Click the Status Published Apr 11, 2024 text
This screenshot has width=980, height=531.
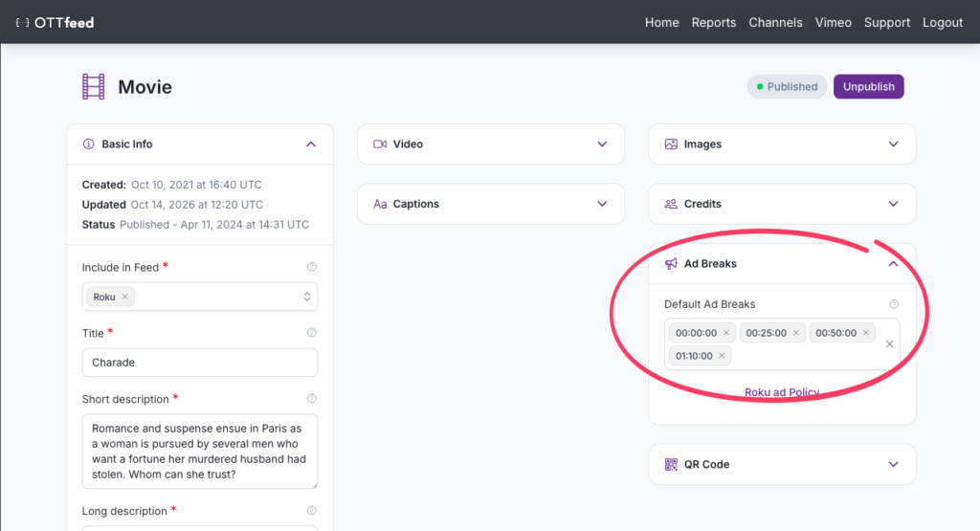tap(214, 225)
